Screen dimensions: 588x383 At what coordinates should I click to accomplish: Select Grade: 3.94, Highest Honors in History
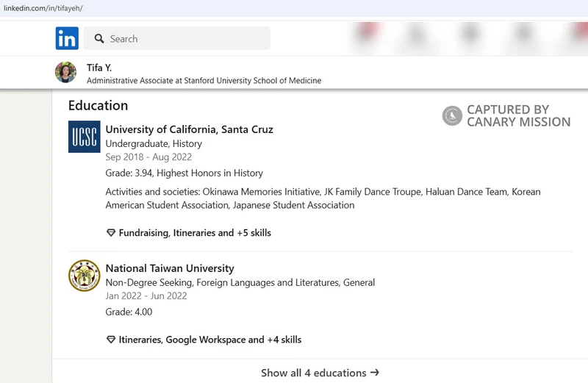tap(184, 173)
